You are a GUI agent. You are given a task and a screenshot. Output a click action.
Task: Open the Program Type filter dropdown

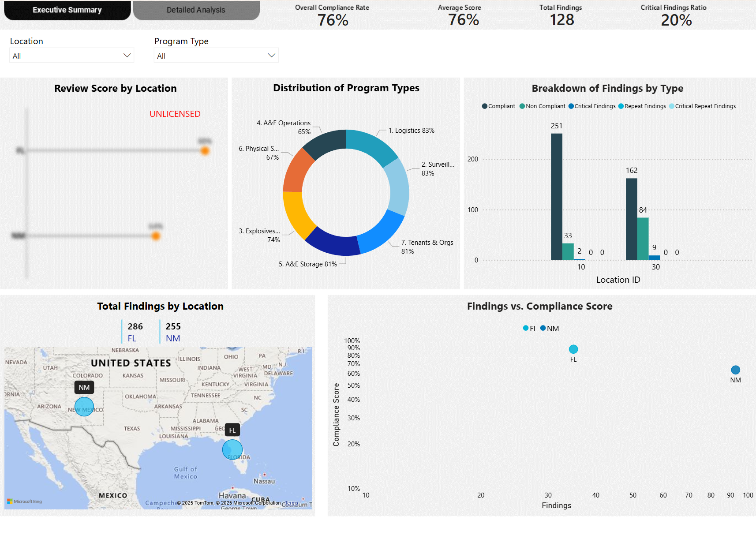[x=271, y=55]
